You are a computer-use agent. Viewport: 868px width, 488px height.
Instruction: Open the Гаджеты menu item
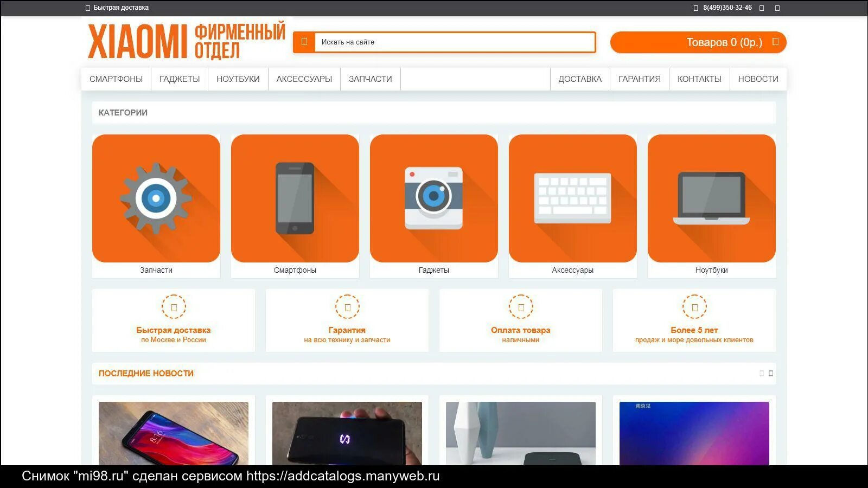180,79
